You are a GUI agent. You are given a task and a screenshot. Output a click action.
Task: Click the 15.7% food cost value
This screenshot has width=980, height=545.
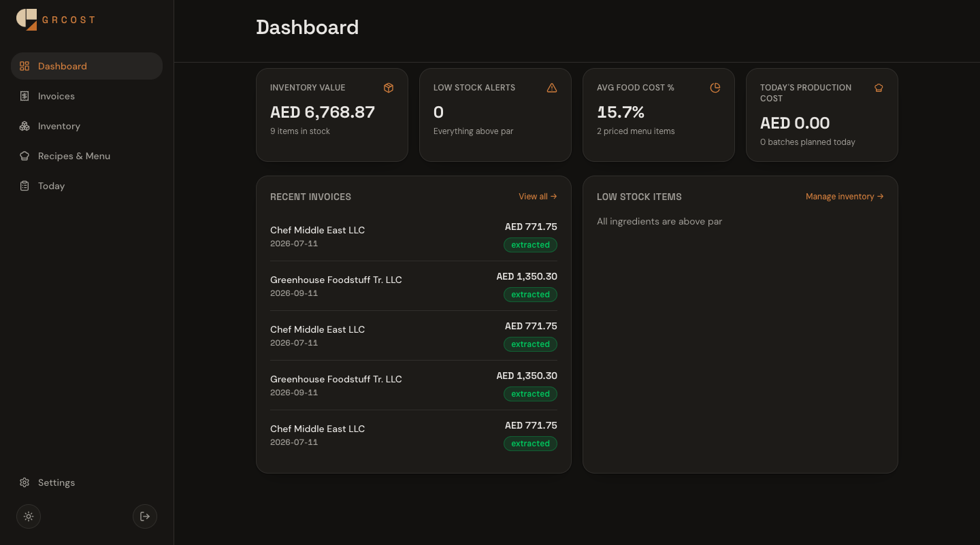click(x=621, y=112)
